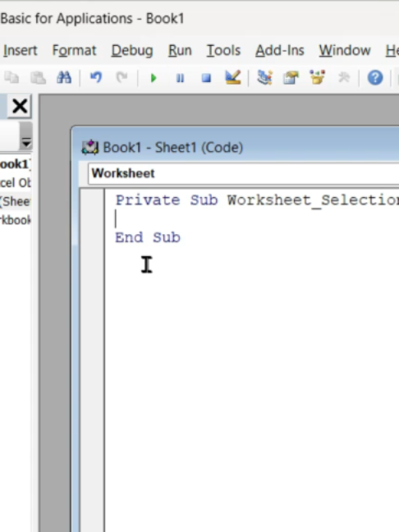The height and width of the screenshot is (532, 399).
Task: Close the Project Explorer pane
Action: tap(20, 106)
